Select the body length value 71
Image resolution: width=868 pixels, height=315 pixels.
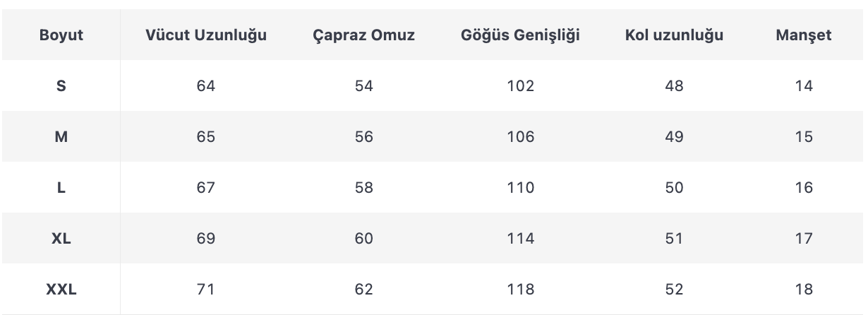(x=206, y=290)
